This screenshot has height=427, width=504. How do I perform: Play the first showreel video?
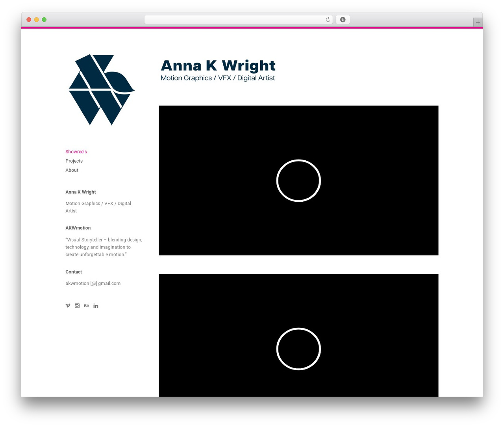click(298, 180)
